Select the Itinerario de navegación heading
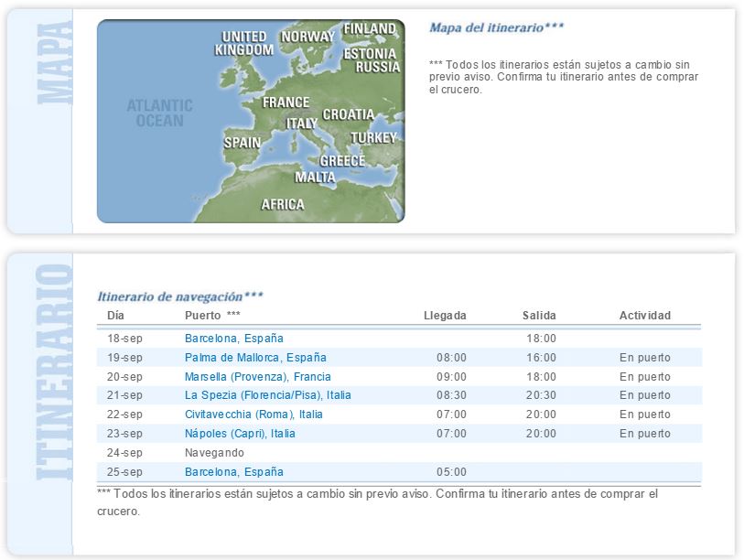The width and height of the screenshot is (744, 560). click(180, 296)
